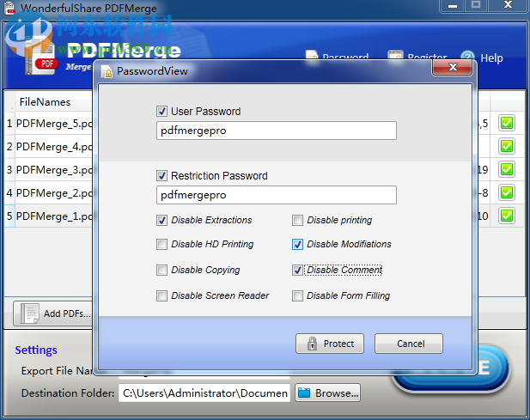Close the WonderfulShare PDFMerge main window

(508, 6)
